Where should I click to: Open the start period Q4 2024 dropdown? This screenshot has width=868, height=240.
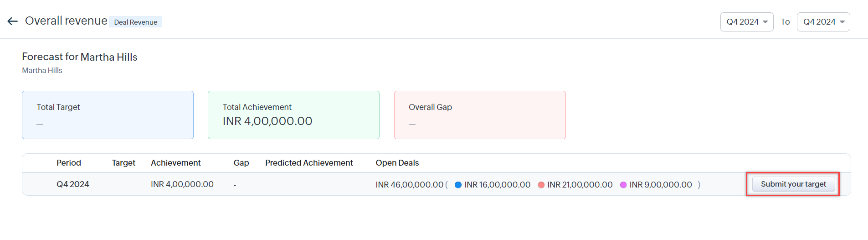coord(746,22)
